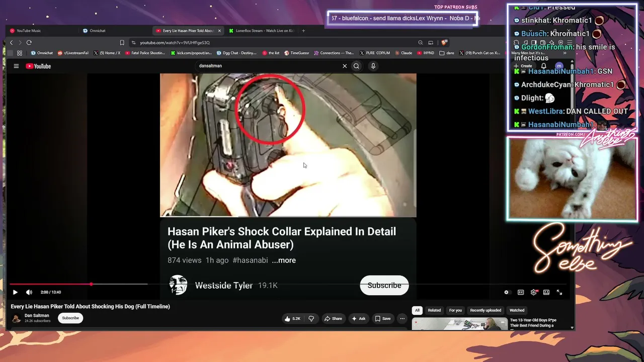Open the PURE COPIUM bookmark
Viewport: 644px width, 362px height.
(x=375, y=53)
